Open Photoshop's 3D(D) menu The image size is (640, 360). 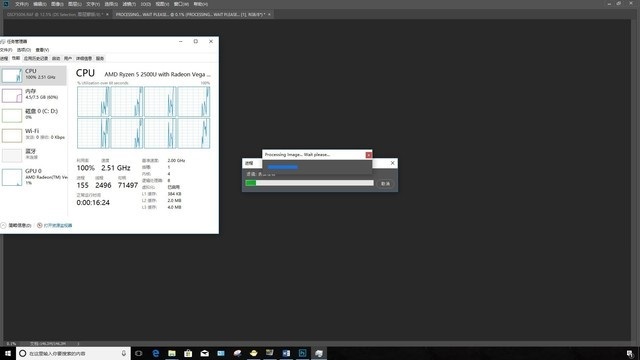click(146, 4)
